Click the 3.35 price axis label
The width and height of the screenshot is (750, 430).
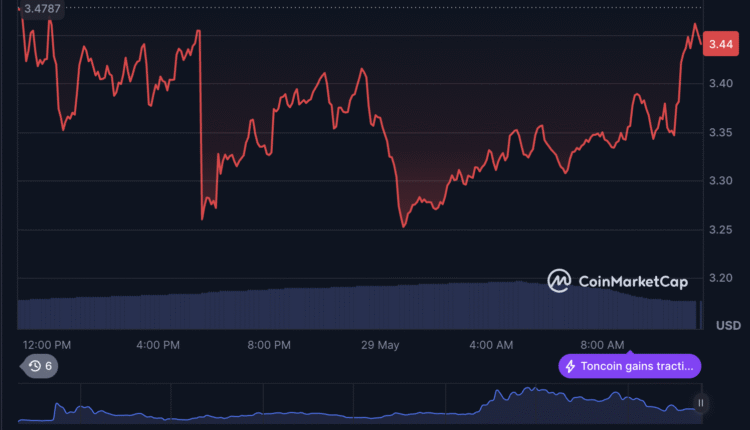pos(722,132)
